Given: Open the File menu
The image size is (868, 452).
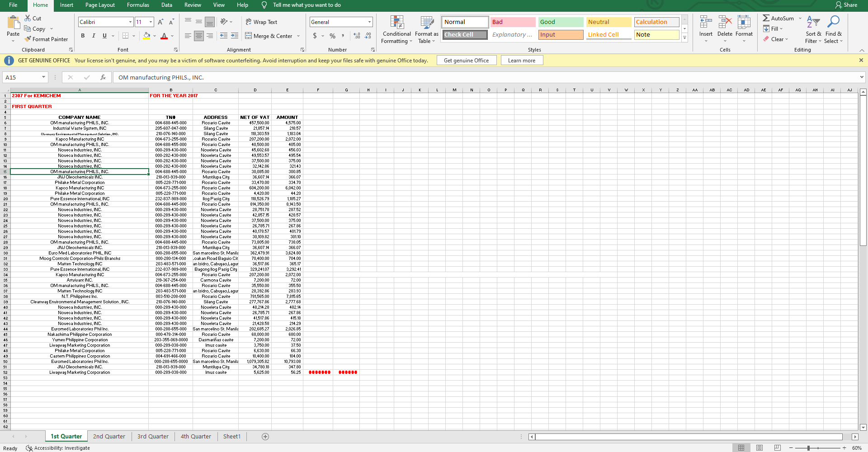Looking at the screenshot, I should click(x=13, y=5).
